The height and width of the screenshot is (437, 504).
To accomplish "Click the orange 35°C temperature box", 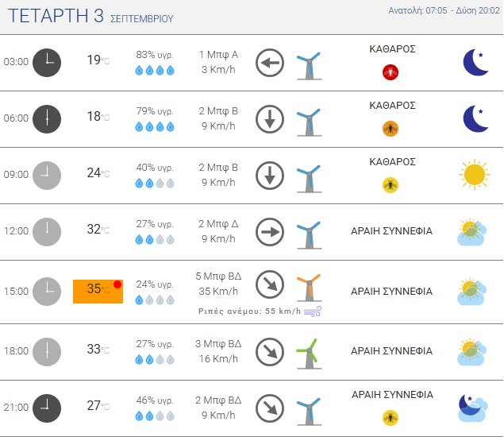I will click(x=98, y=291).
